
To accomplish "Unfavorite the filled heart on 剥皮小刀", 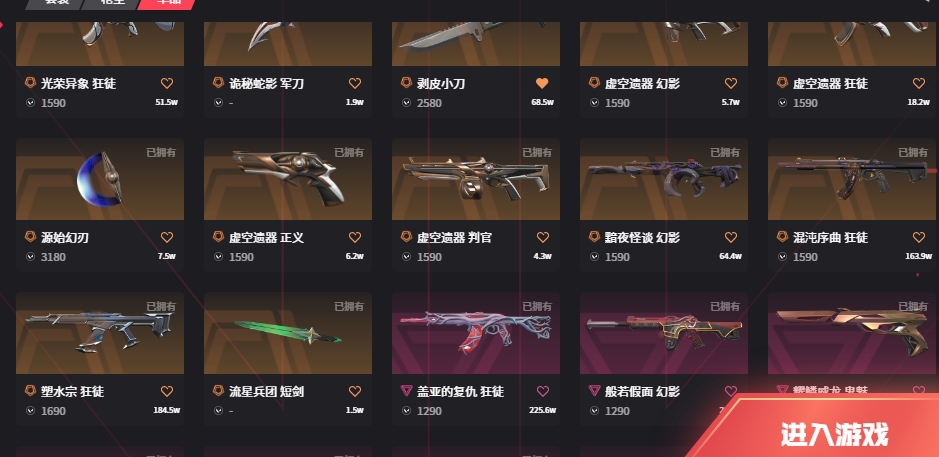I will [542, 83].
